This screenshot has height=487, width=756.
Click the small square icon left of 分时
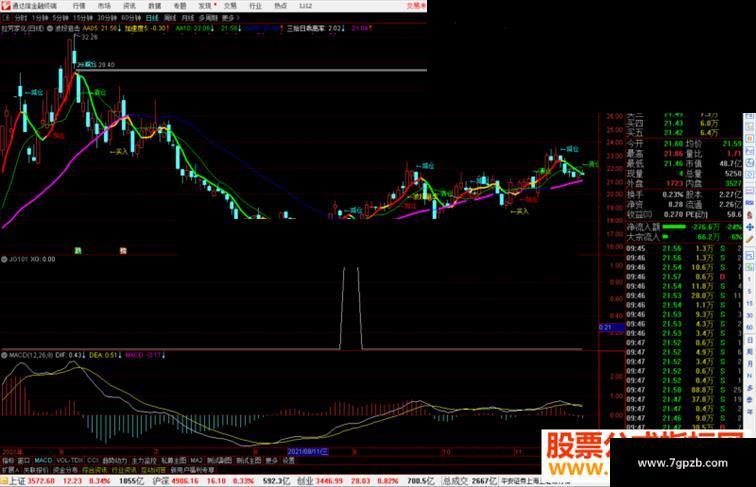[x=6, y=18]
